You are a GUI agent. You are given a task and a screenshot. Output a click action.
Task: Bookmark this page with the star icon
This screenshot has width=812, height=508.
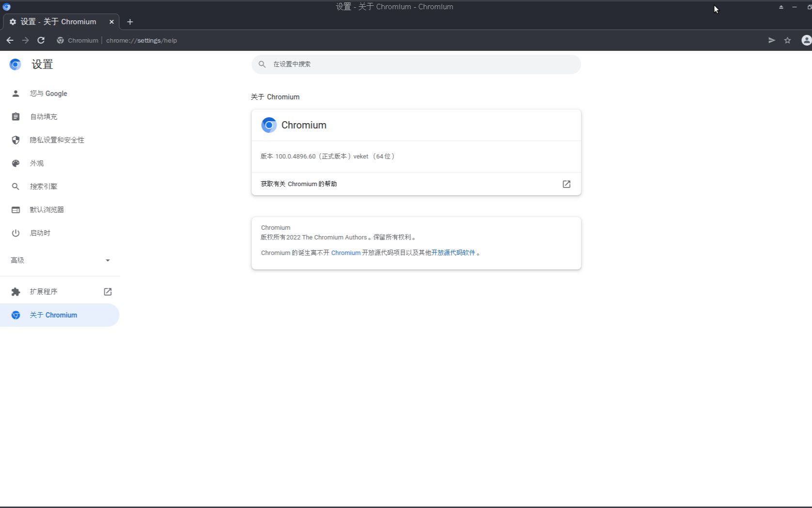(788, 40)
